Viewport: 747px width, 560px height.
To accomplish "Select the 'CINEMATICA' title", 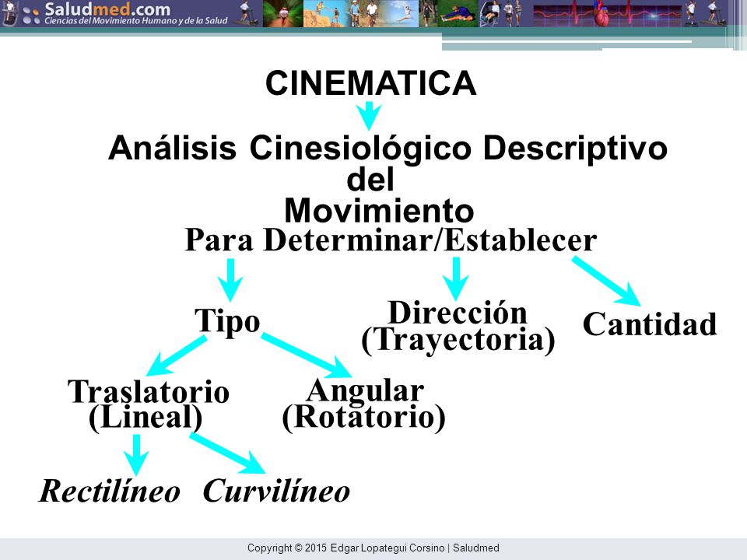I will [x=370, y=83].
